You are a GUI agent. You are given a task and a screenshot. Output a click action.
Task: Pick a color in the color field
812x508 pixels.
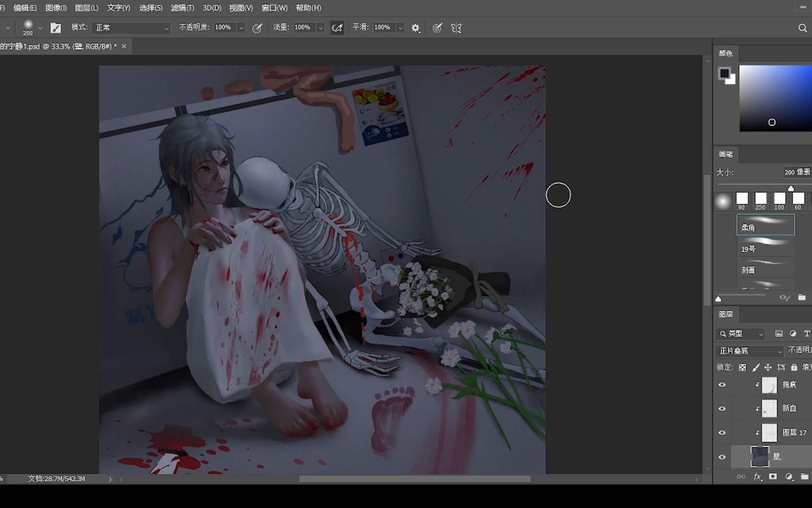point(775,98)
